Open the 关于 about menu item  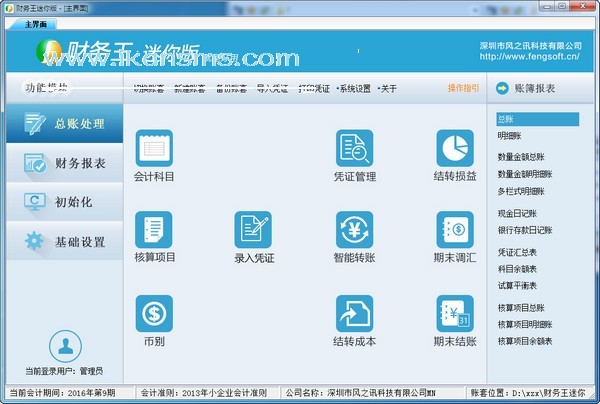pos(388,89)
